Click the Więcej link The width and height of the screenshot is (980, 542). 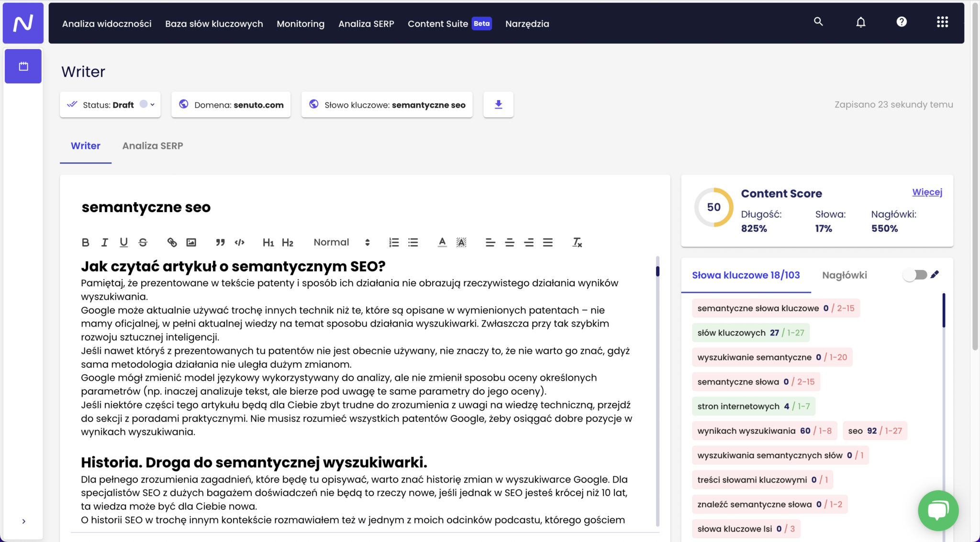coord(927,192)
